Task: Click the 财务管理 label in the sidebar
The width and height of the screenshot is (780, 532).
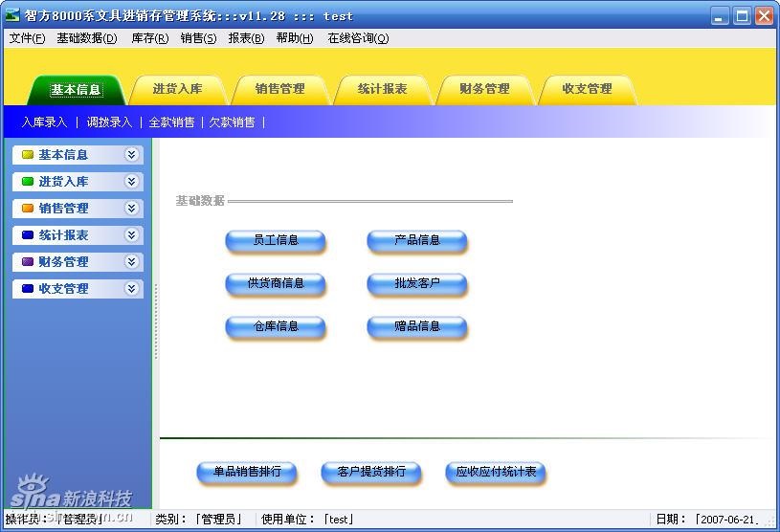Action: [64, 262]
